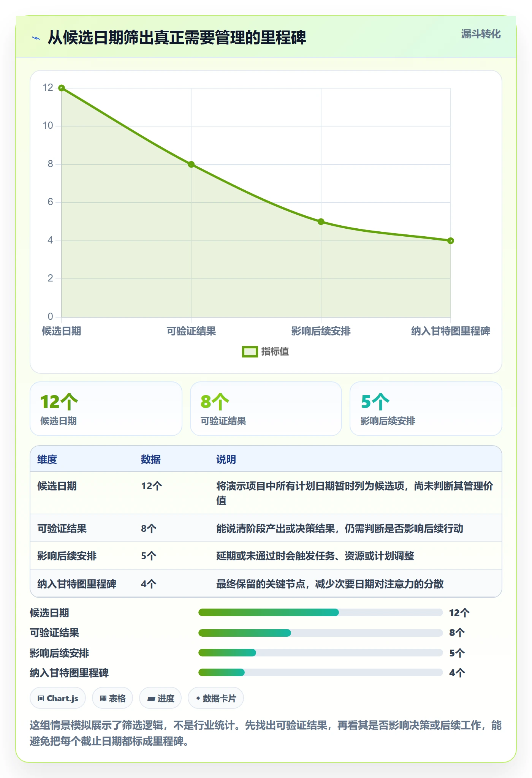Select the 数据卡片 chip
The image size is (532, 778).
(216, 698)
